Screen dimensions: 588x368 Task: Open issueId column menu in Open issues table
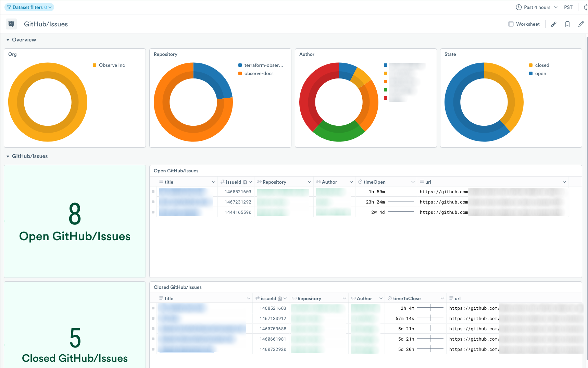click(250, 182)
